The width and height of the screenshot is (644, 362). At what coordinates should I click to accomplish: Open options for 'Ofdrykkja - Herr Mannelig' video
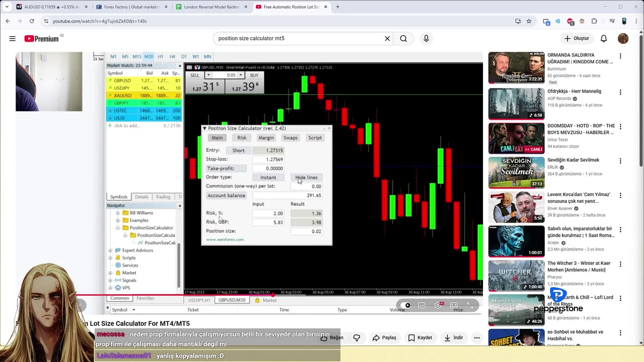point(620,92)
